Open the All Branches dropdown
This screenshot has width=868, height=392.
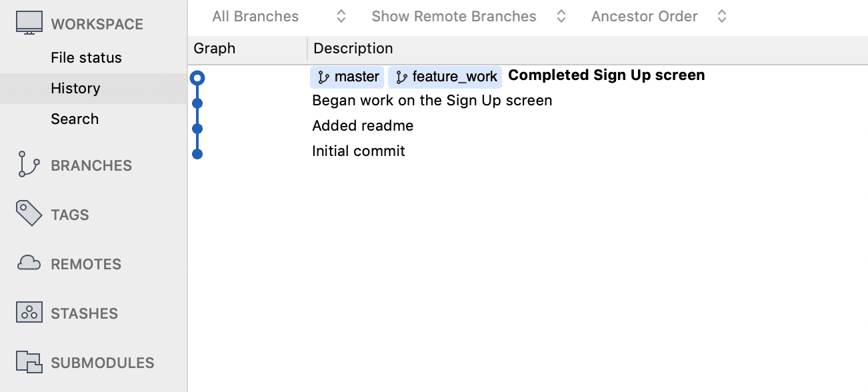click(279, 17)
